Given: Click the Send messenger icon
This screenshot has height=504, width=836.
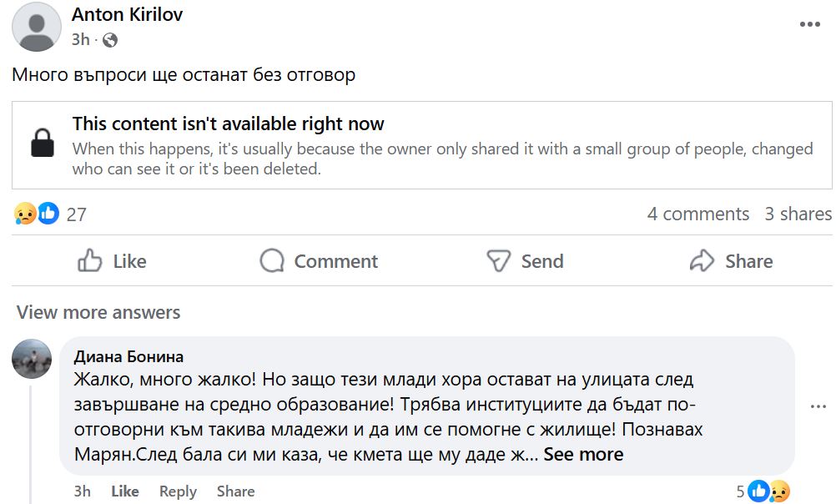Looking at the screenshot, I should point(498,261).
